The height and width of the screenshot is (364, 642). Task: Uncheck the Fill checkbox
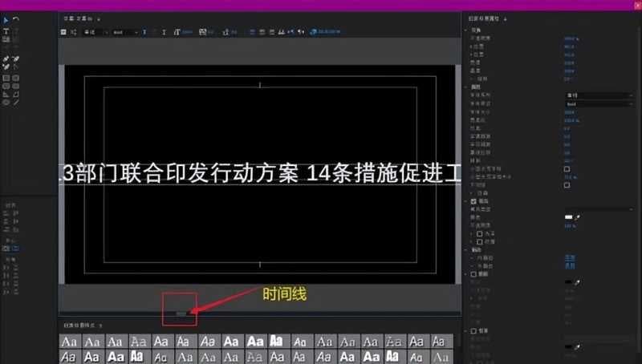click(x=473, y=201)
